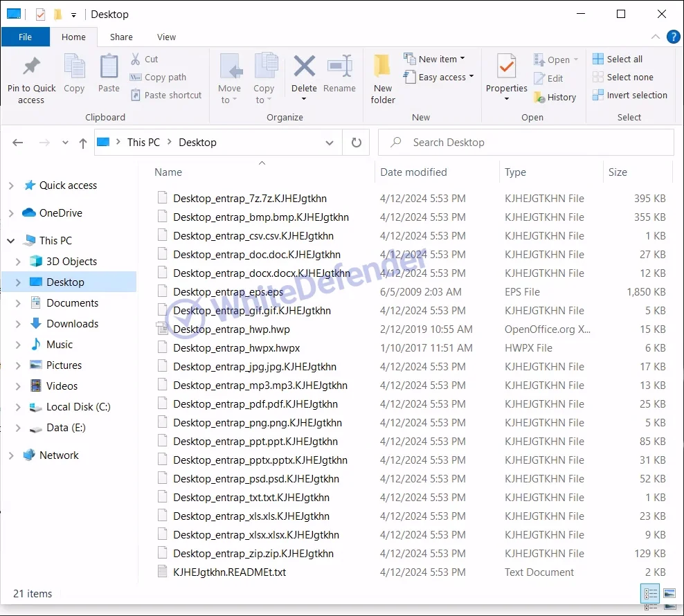This screenshot has width=684, height=616.
Task: Open the Easy access dropdown
Action: [446, 78]
